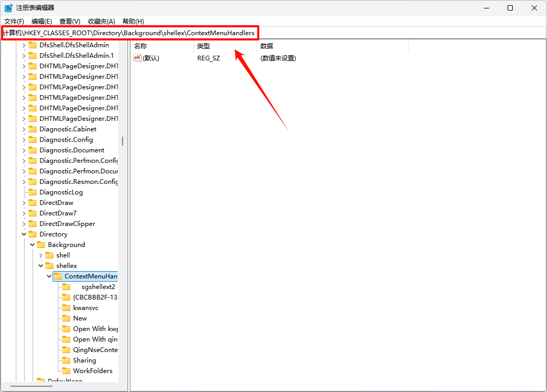
Task: Click the 名称 column header
Action: tap(140, 46)
